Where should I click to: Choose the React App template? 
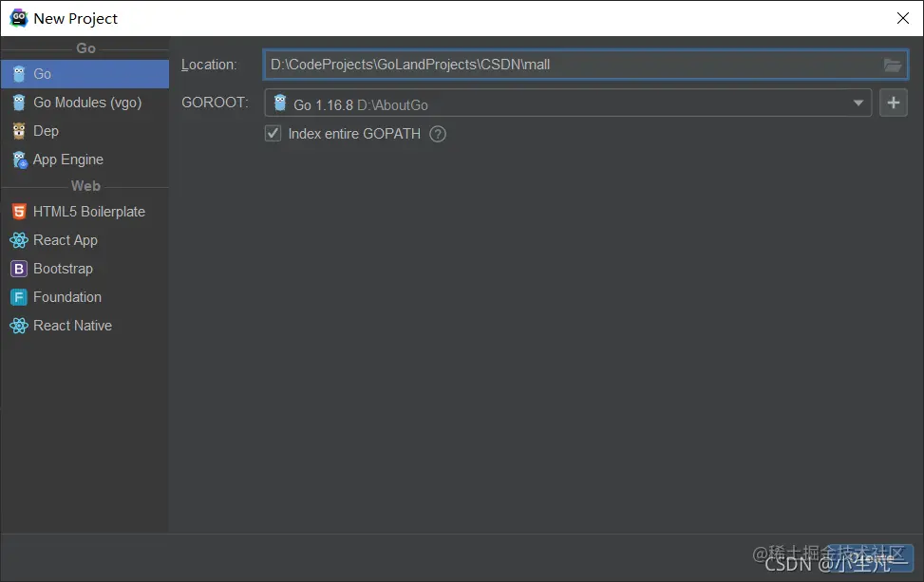(x=85, y=240)
